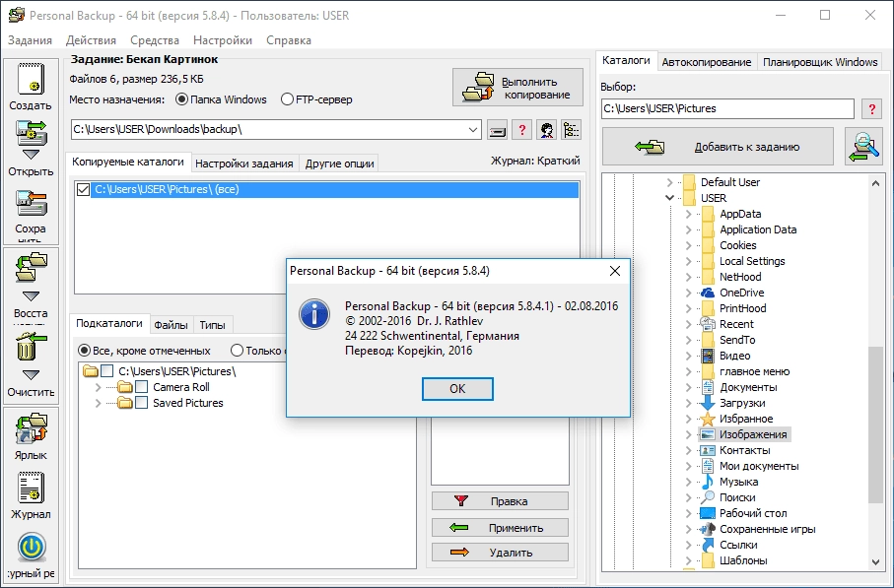
Task: Check the Saved Pictures subfolder checkbox
Action: pyautogui.click(x=141, y=403)
